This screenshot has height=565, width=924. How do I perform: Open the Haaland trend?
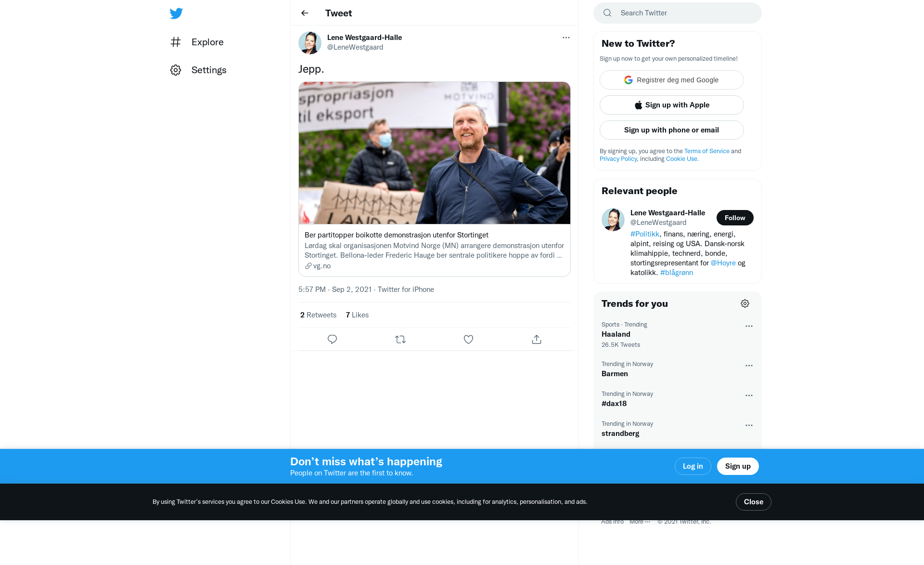click(x=678, y=334)
